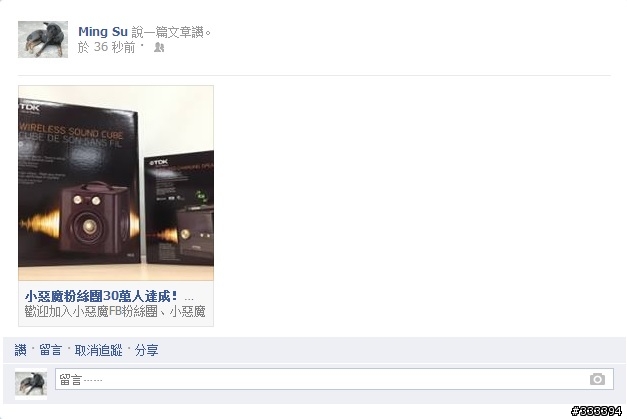The image size is (627, 419).
Task: Open Ming Su profile name link
Action: pyautogui.click(x=103, y=32)
